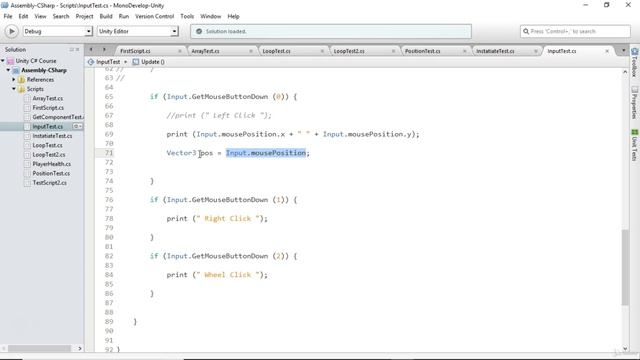
Task: Click the previous document tabs arrow
Action: click(91, 50)
